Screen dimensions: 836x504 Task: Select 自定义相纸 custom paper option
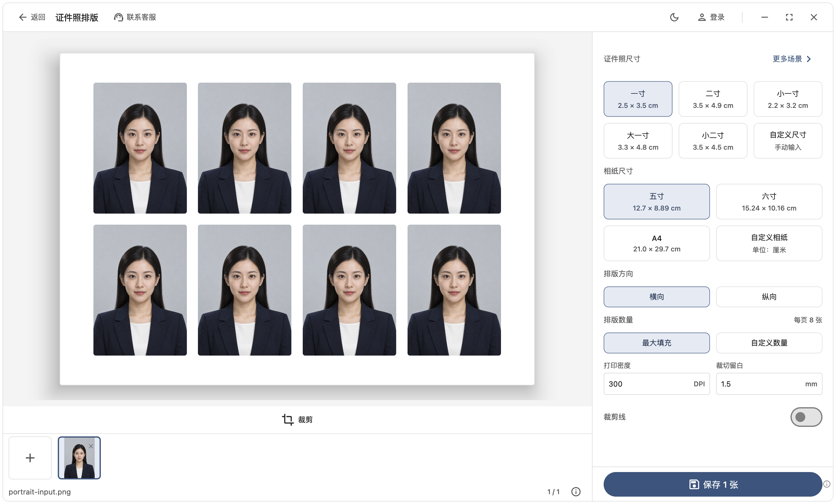(769, 243)
